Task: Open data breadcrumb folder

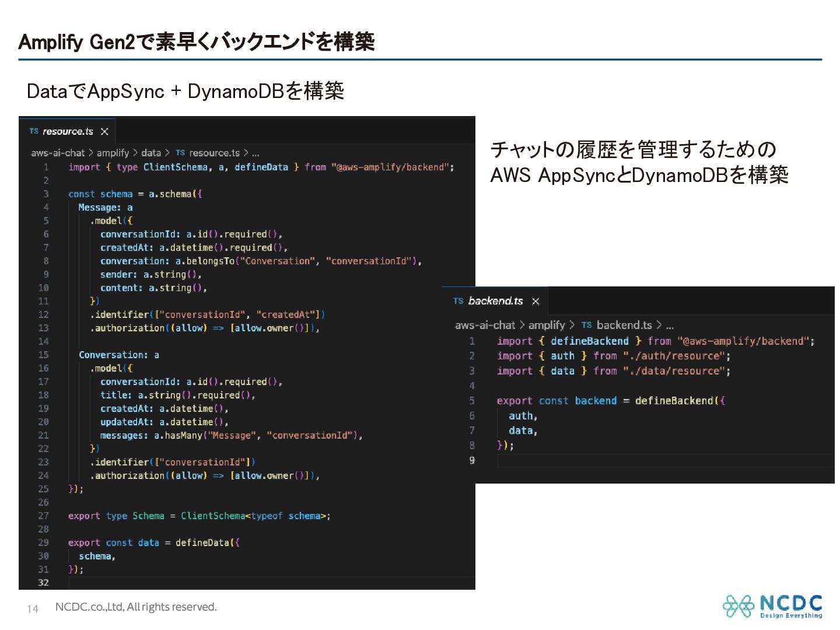Action: pyautogui.click(x=151, y=153)
